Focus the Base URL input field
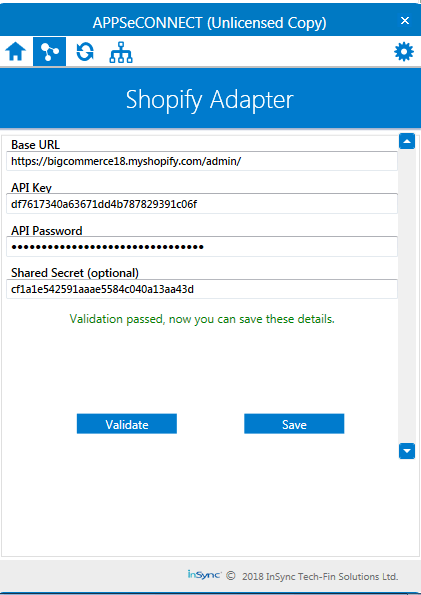The width and height of the screenshot is (421, 595). click(202, 161)
